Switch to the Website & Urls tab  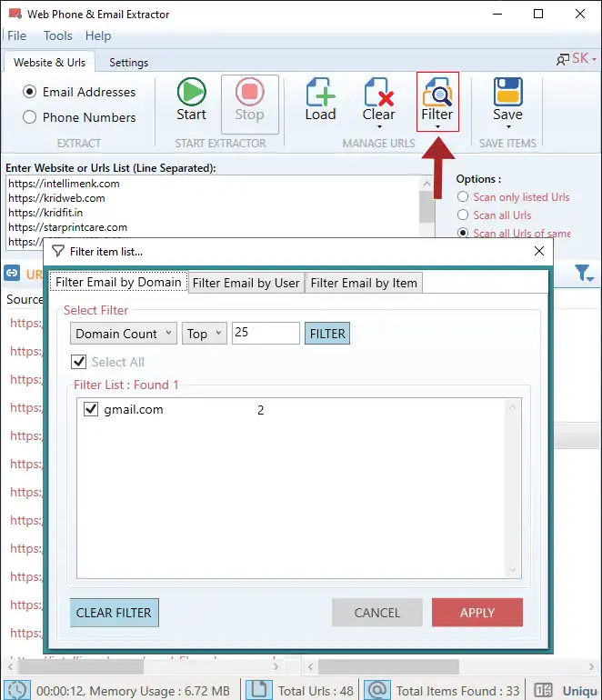[50, 62]
